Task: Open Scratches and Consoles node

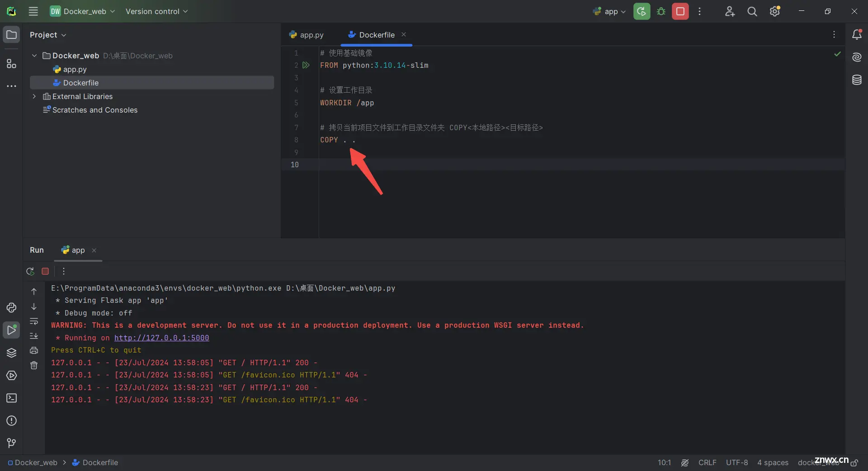Action: tap(90, 110)
